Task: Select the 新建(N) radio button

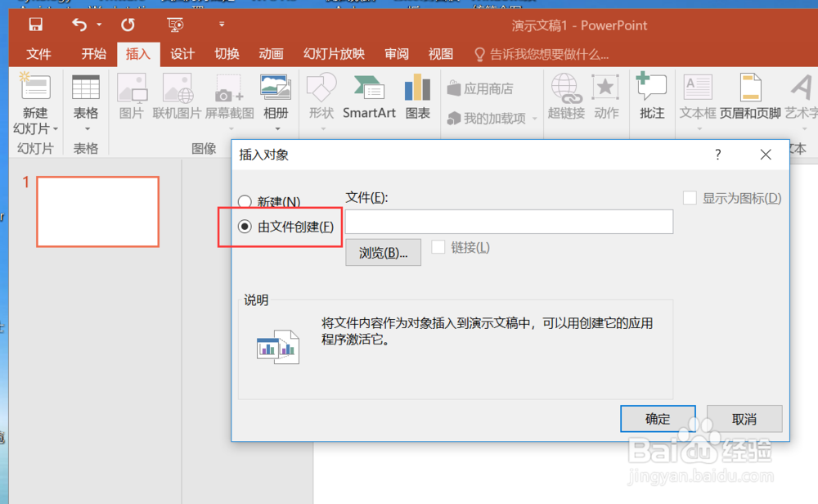Action: 245,201
